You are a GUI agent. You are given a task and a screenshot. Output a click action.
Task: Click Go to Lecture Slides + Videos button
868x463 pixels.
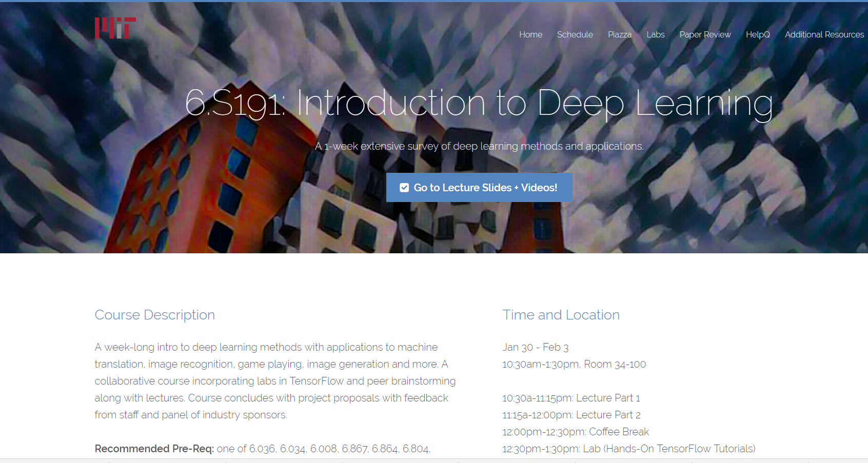(x=479, y=188)
